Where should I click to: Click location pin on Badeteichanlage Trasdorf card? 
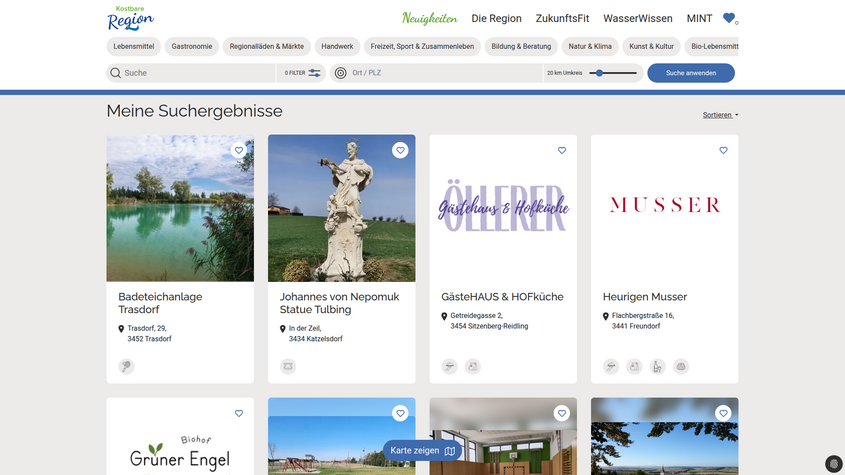[x=121, y=329]
